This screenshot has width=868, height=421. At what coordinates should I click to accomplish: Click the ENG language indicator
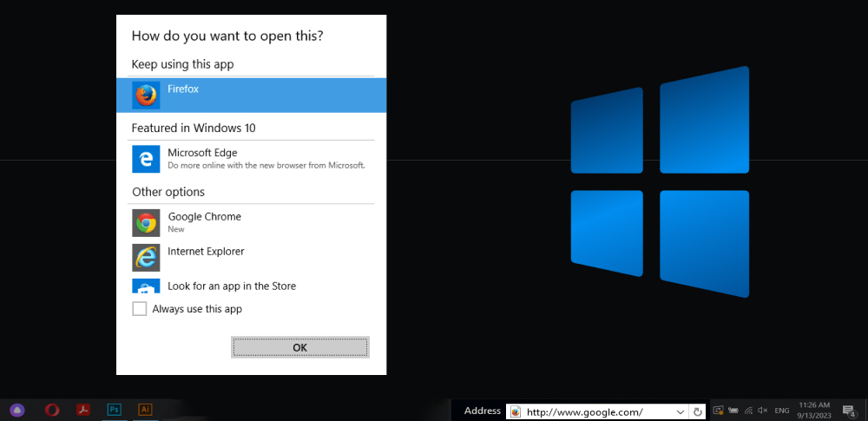click(x=782, y=411)
